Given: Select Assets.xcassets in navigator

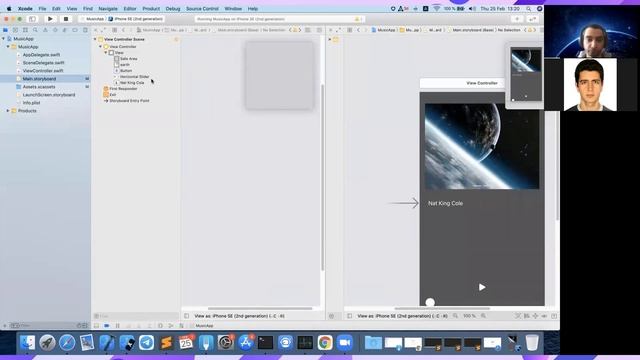Looking at the screenshot, I should click(38, 87).
